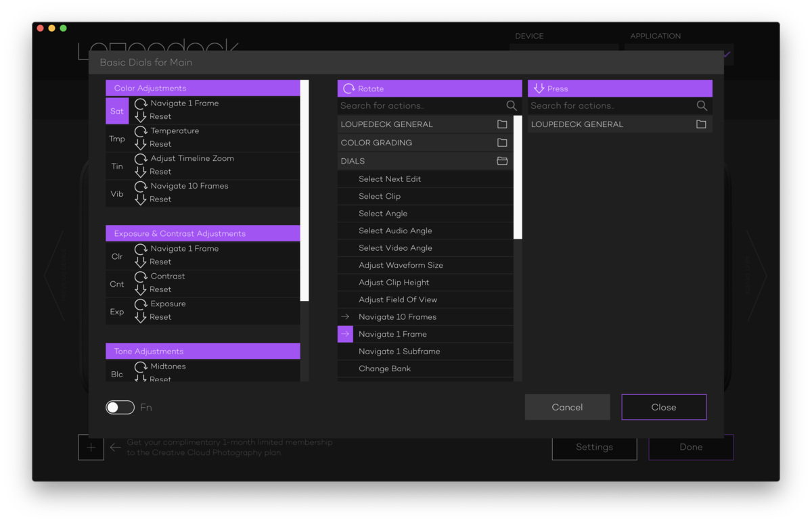The image size is (812, 524).
Task: Select the Exp dial label
Action: tap(117, 312)
